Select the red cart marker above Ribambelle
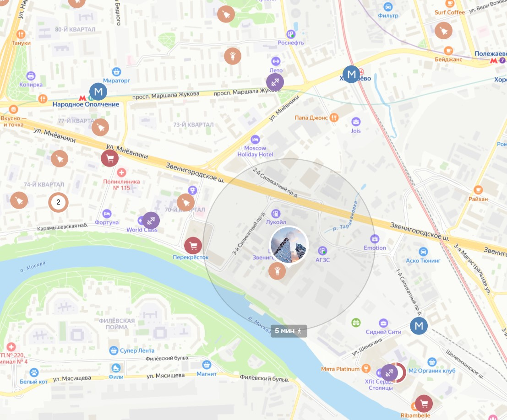Viewport: 507px width, 420px height. 424,404
